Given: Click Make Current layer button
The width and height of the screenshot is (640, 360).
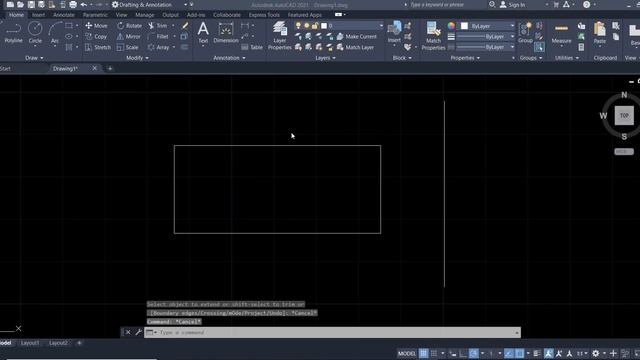Looking at the screenshot, I should pos(357,36).
